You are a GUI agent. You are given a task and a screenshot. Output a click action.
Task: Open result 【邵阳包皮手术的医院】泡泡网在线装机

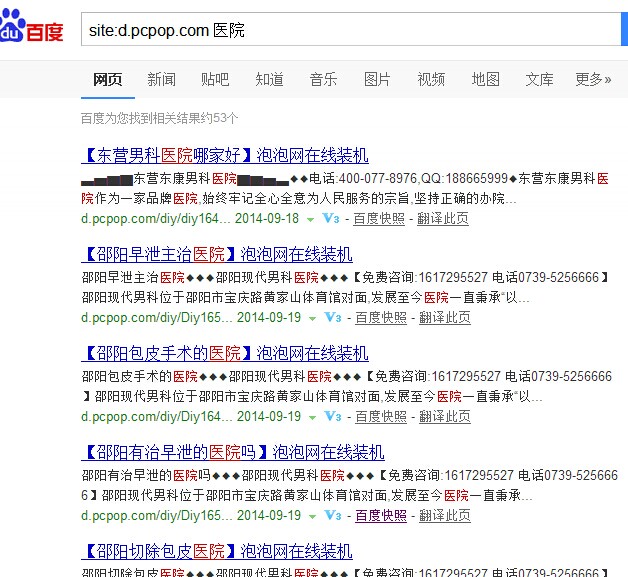[225, 353]
